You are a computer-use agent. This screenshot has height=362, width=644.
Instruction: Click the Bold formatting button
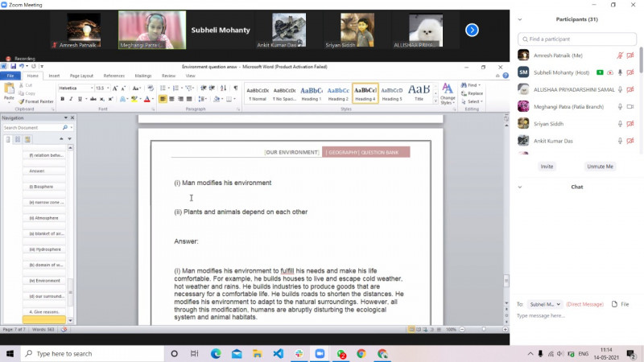click(x=62, y=99)
